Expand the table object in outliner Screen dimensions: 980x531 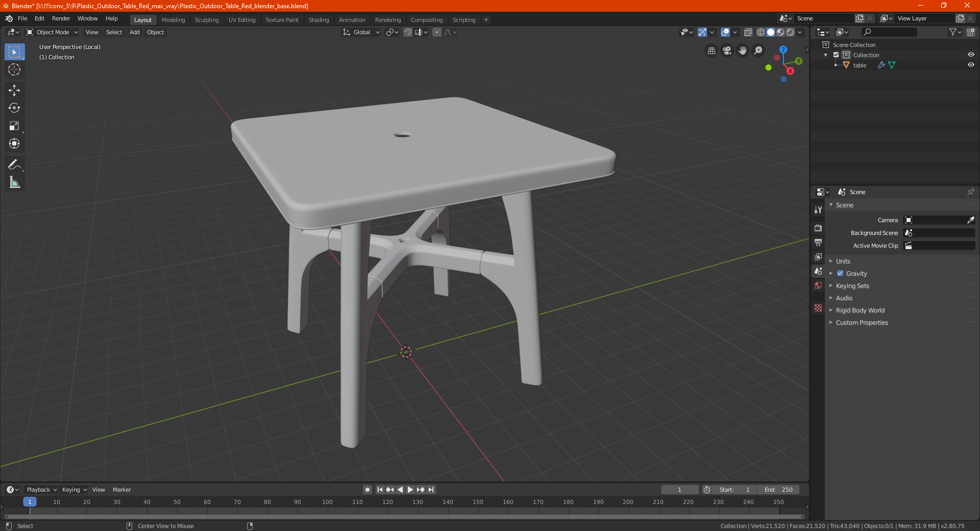(x=836, y=65)
